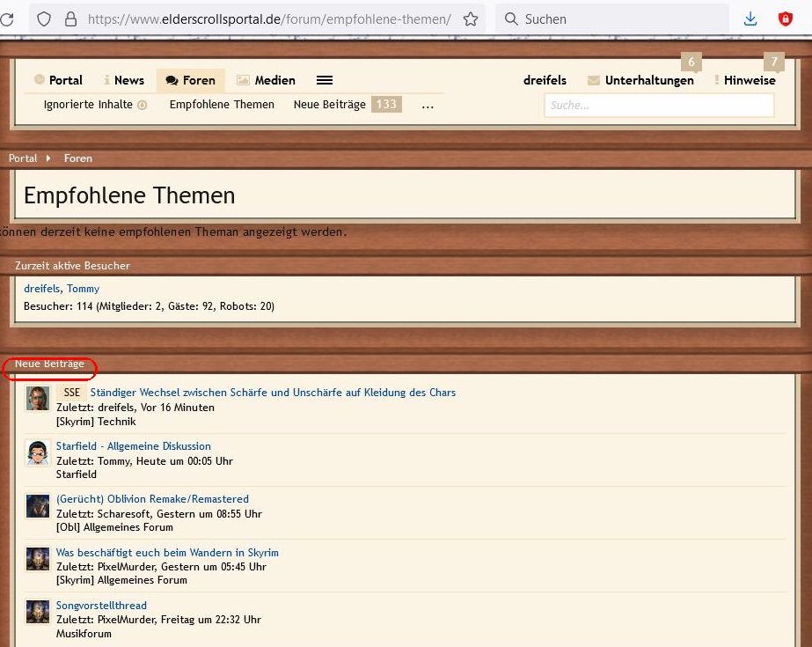This screenshot has height=647, width=812.
Task: Click the SSE label tag
Action: point(71,393)
